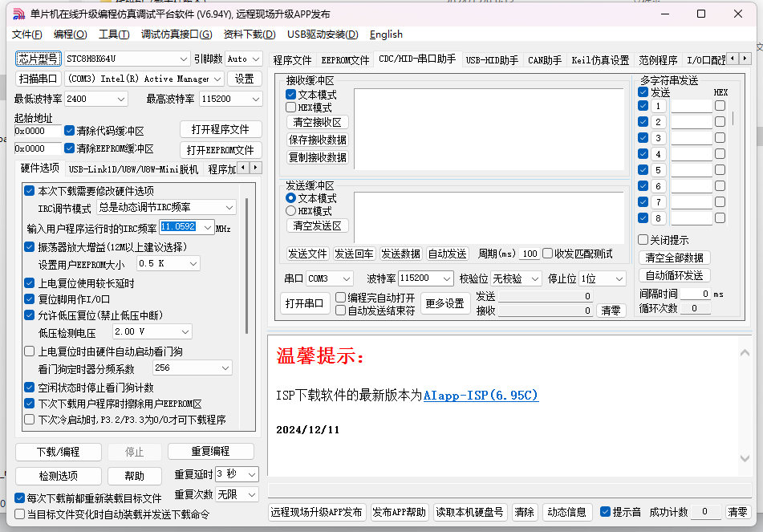Enable 当目标文件变化时自动装载 checkbox

tap(19, 514)
